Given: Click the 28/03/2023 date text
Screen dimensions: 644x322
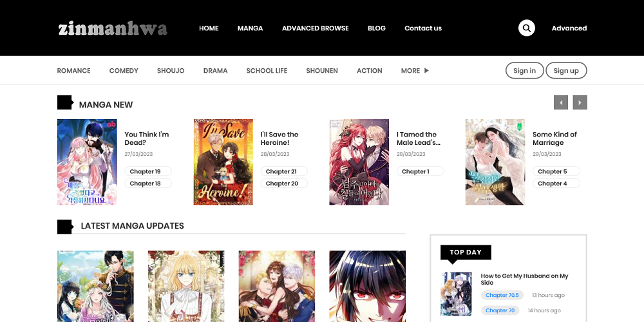Looking at the screenshot, I should click(275, 154).
